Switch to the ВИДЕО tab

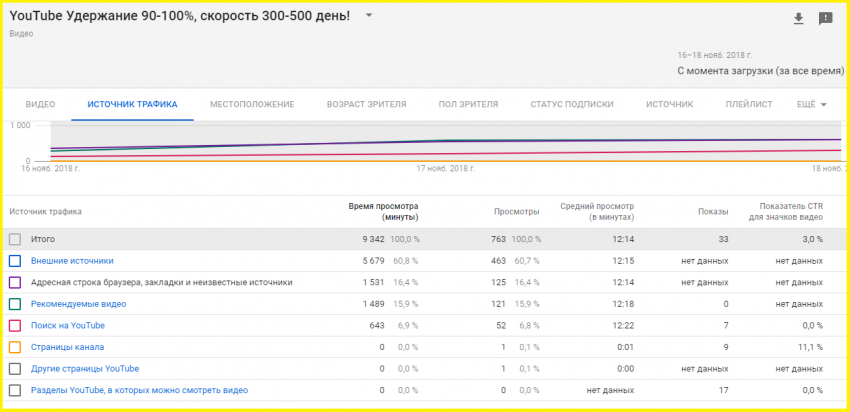[x=41, y=104]
